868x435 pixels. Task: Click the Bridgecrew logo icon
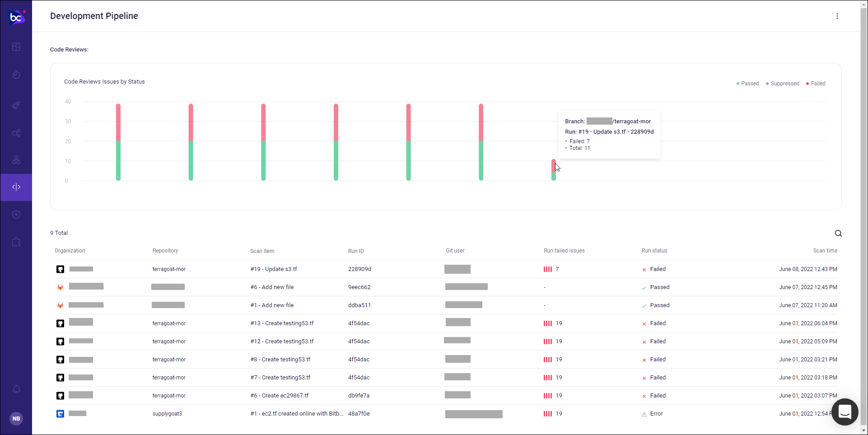[x=16, y=17]
